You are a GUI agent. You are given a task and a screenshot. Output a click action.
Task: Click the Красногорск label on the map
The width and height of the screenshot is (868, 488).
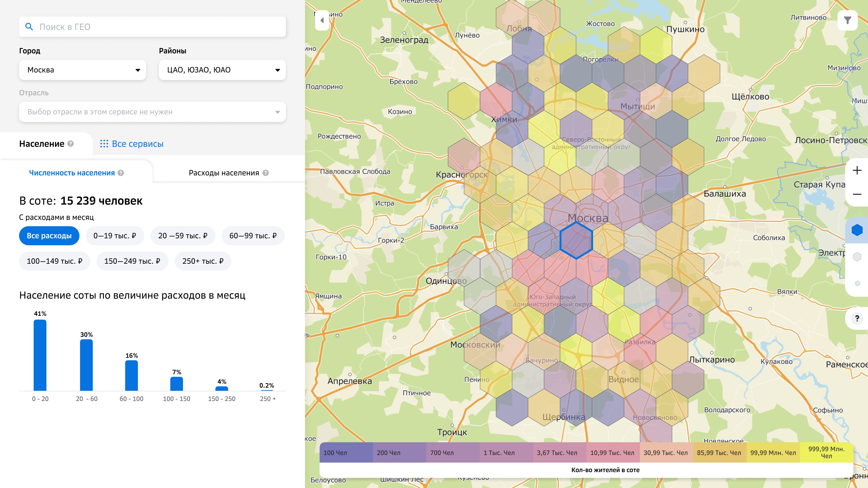click(462, 175)
